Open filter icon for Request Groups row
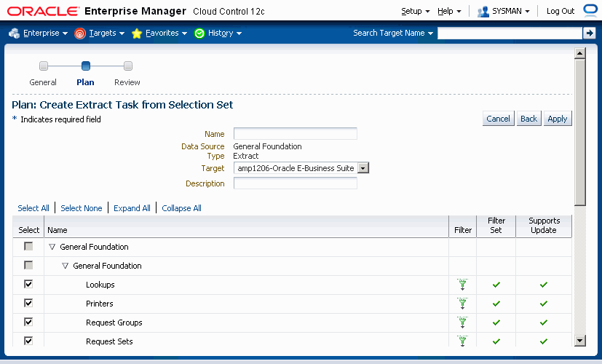Image resolution: width=602 pixels, height=364 pixels. tap(463, 323)
